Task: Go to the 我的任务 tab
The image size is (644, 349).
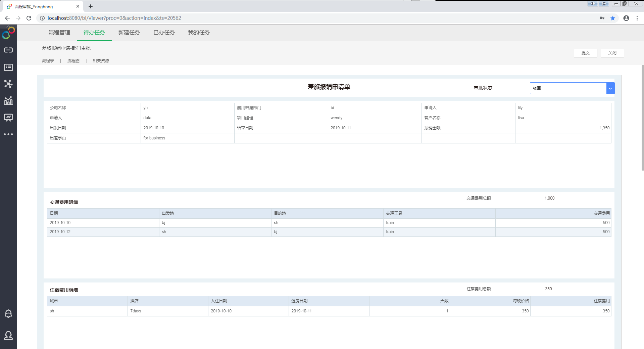Action: click(199, 33)
